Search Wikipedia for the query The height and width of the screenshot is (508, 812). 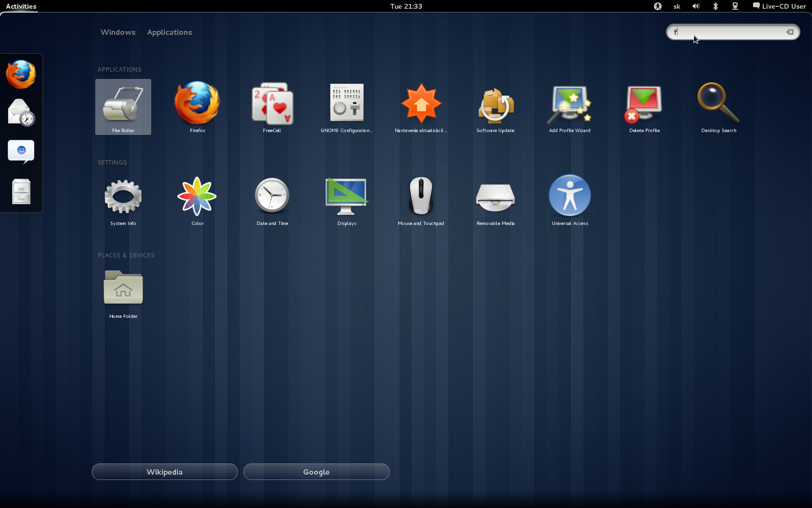(x=165, y=472)
